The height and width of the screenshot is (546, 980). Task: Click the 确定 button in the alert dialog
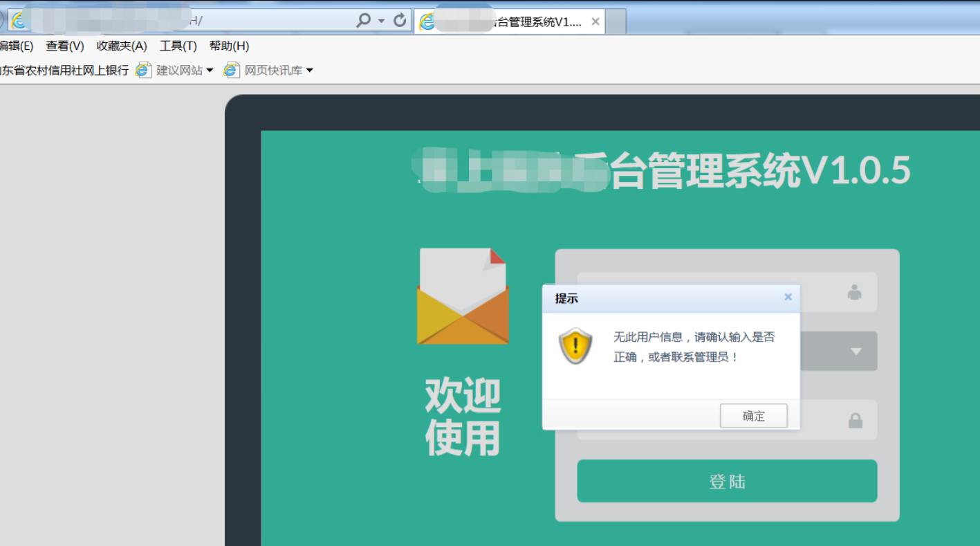pyautogui.click(x=753, y=415)
